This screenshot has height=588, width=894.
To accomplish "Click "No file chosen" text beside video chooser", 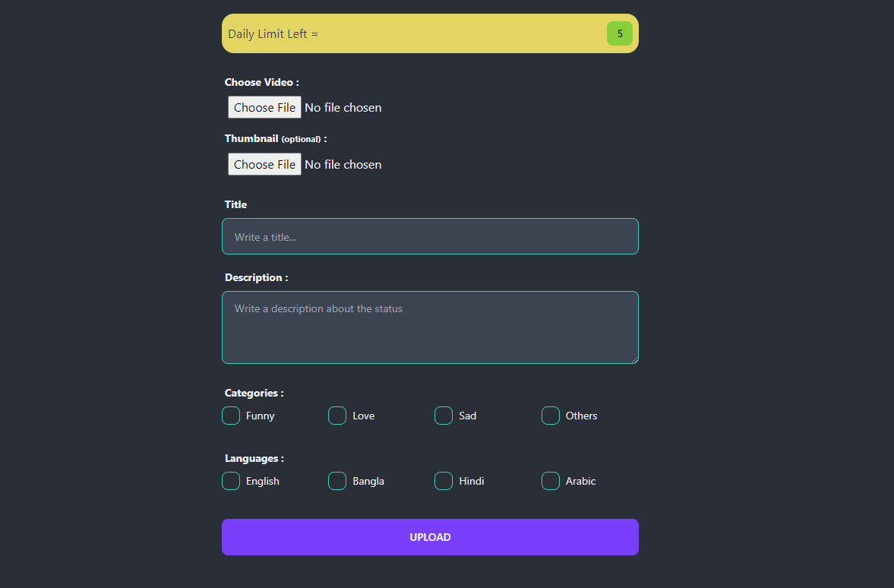I will coord(343,108).
